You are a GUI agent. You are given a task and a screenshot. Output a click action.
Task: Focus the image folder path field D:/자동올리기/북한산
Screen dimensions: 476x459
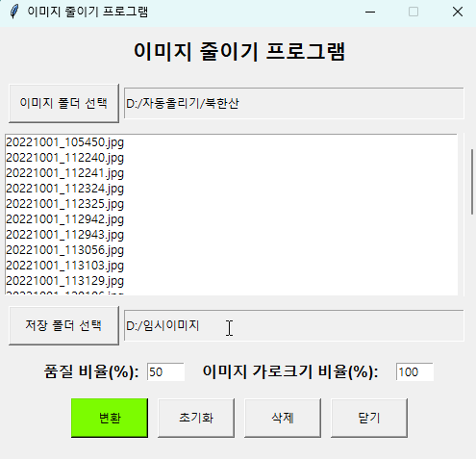pos(294,103)
